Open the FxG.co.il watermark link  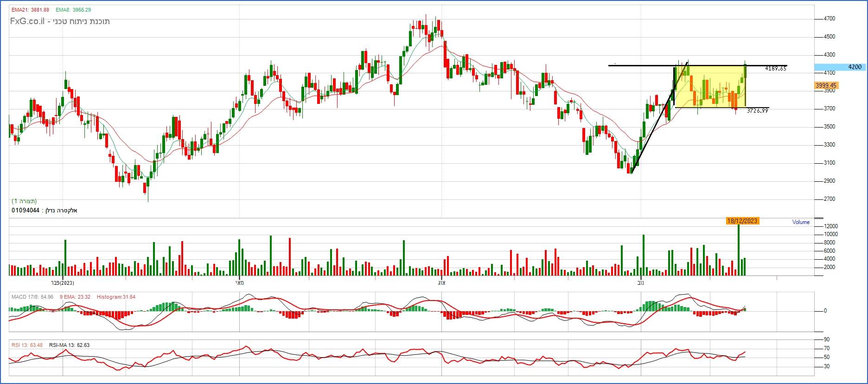point(27,21)
